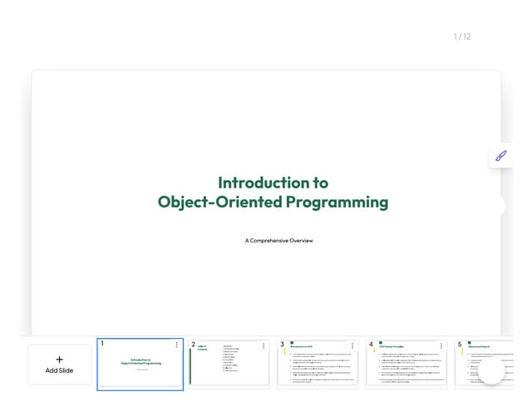The width and height of the screenshot is (532, 411).
Task: Click the slide number 2 label in filmstrip
Action: 193,345
